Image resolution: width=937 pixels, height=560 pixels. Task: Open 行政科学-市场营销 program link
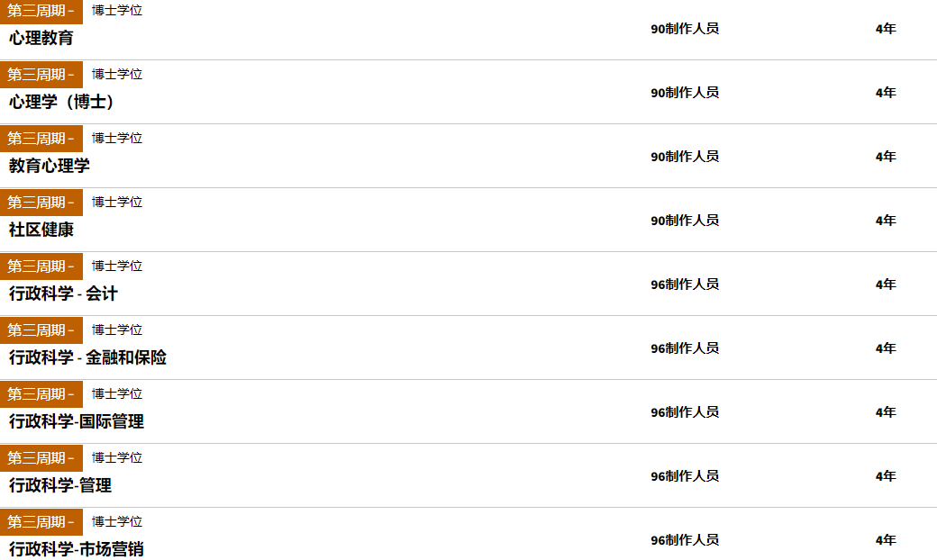77,549
